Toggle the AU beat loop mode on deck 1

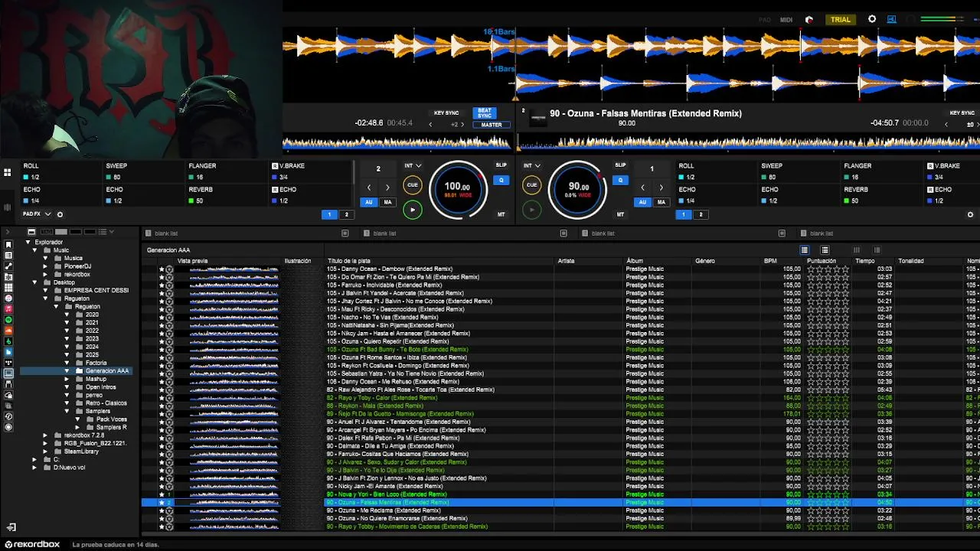tap(369, 202)
